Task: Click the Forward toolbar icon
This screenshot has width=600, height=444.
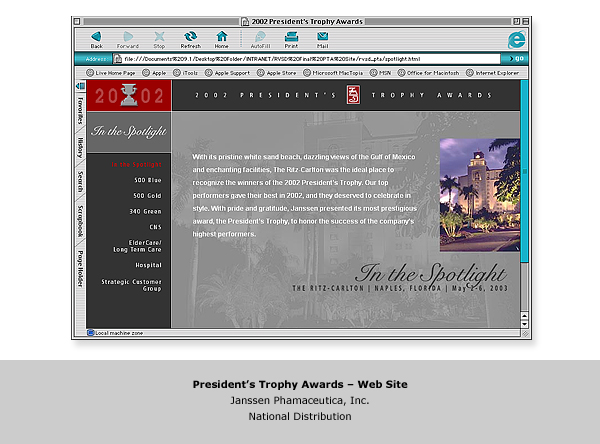Action: click(x=128, y=39)
